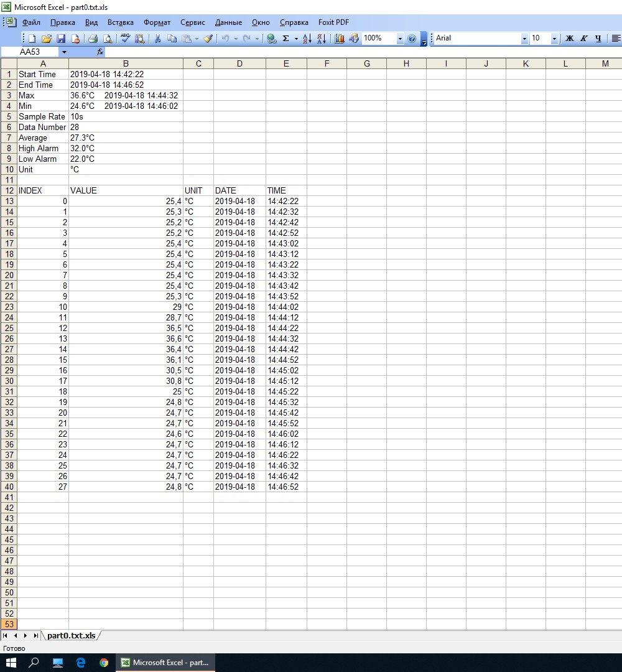Screen dimensions: 622x672
Task: Select cell containing Sample Rate
Action: [43, 116]
